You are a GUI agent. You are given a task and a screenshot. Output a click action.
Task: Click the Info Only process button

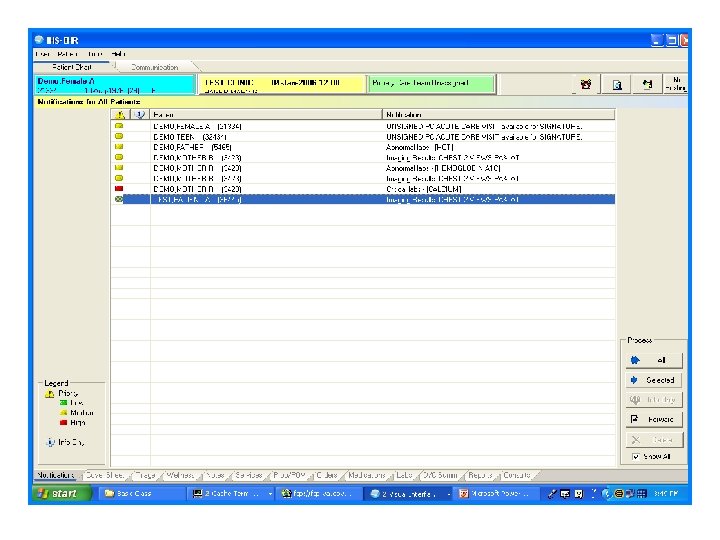(654, 400)
